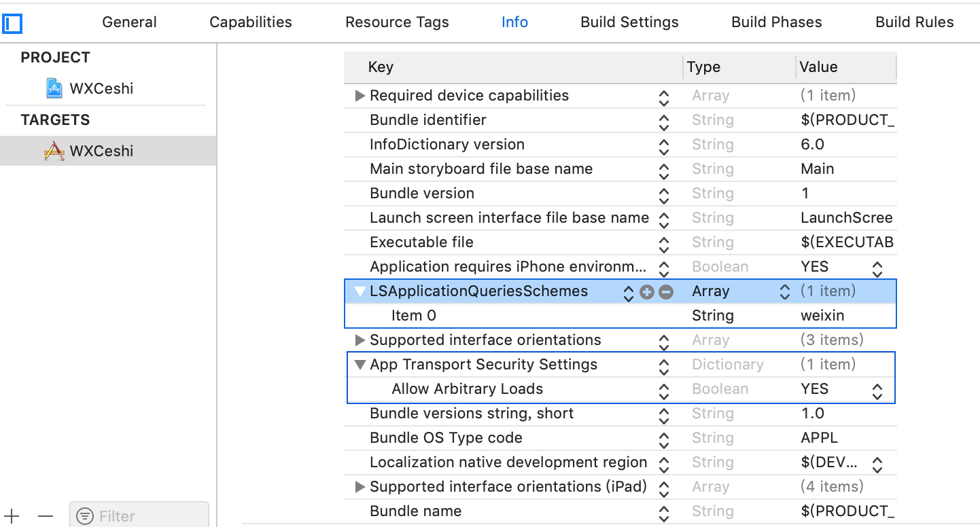980x527 pixels.
Task: Toggle Application requires iPhone environment YES value
Action: 877,269
